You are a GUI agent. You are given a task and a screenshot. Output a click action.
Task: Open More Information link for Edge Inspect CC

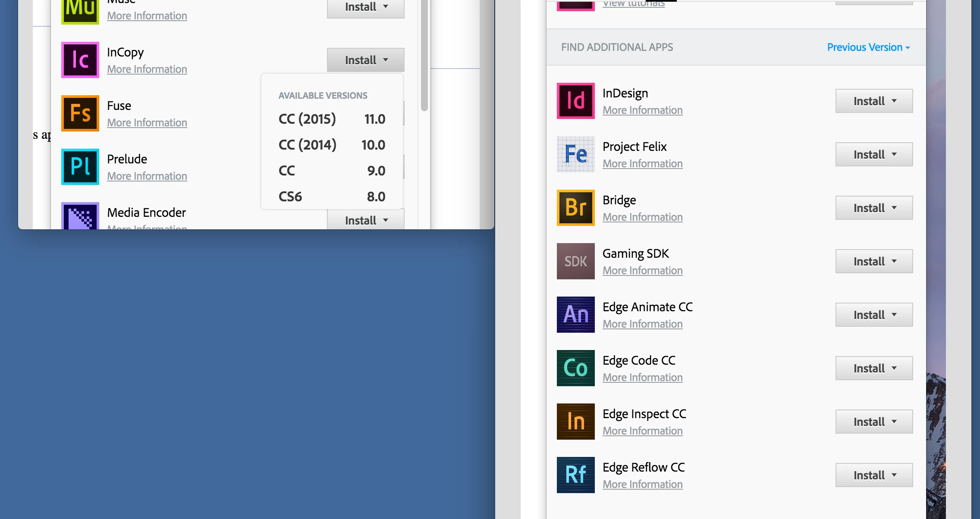(643, 431)
